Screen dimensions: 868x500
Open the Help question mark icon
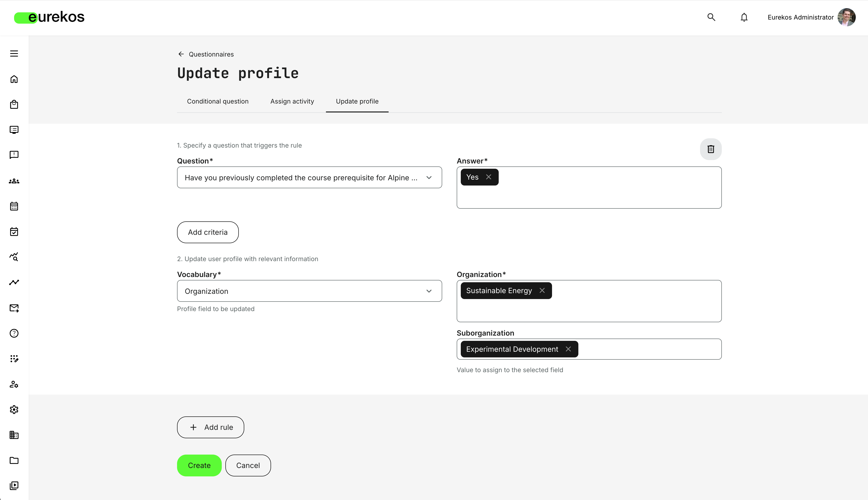(x=14, y=333)
